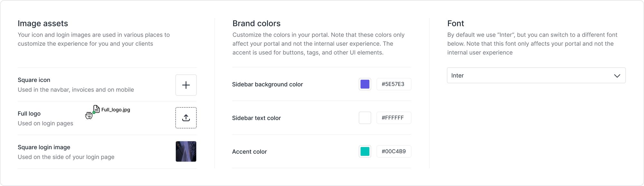Click the "Brand colors" section heading
Screen dimensions: 644x186
256,23
